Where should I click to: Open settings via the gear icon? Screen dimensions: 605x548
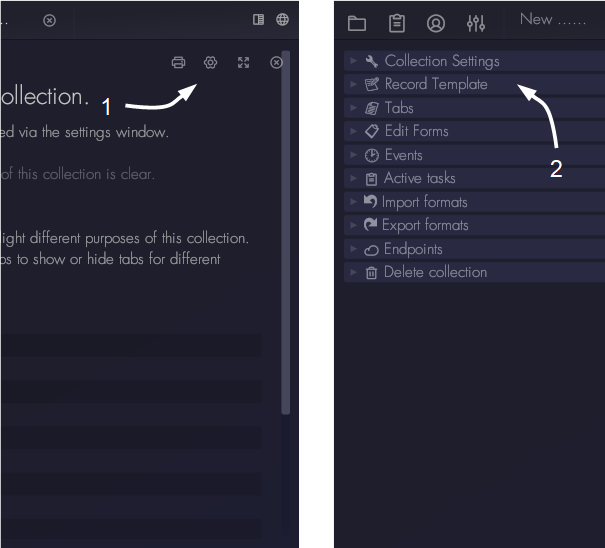pos(210,62)
